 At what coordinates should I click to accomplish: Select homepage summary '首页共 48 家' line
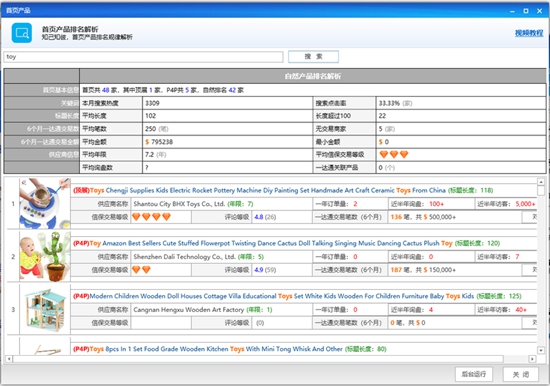[163, 90]
